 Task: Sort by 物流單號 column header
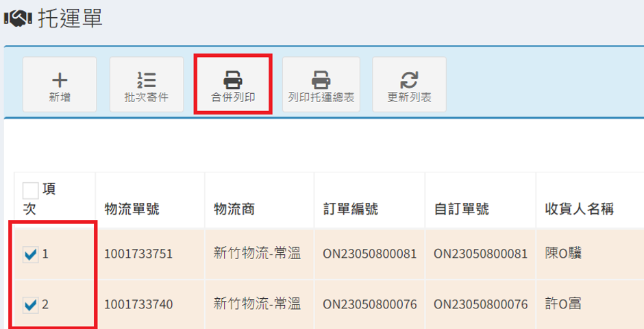[x=132, y=209]
